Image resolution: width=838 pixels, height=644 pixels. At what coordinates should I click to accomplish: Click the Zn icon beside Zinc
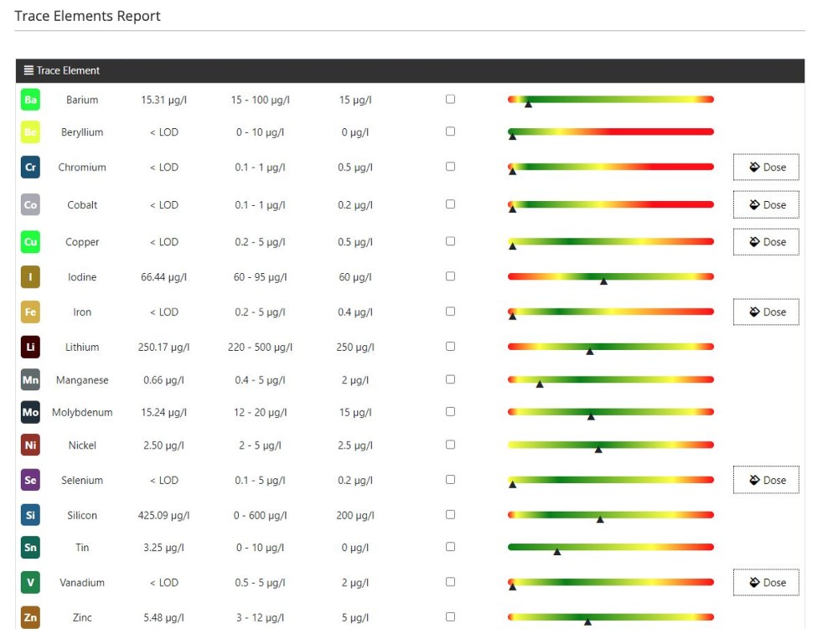(30, 617)
